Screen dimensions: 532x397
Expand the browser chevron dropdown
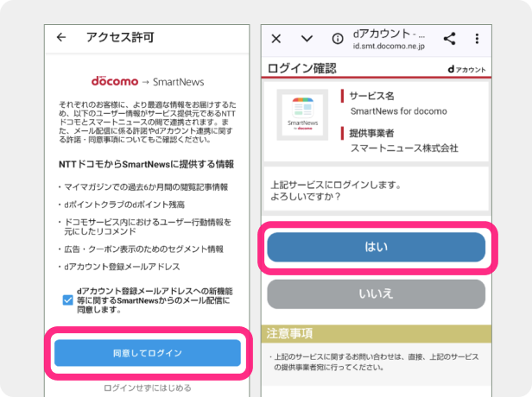pyautogui.click(x=307, y=39)
